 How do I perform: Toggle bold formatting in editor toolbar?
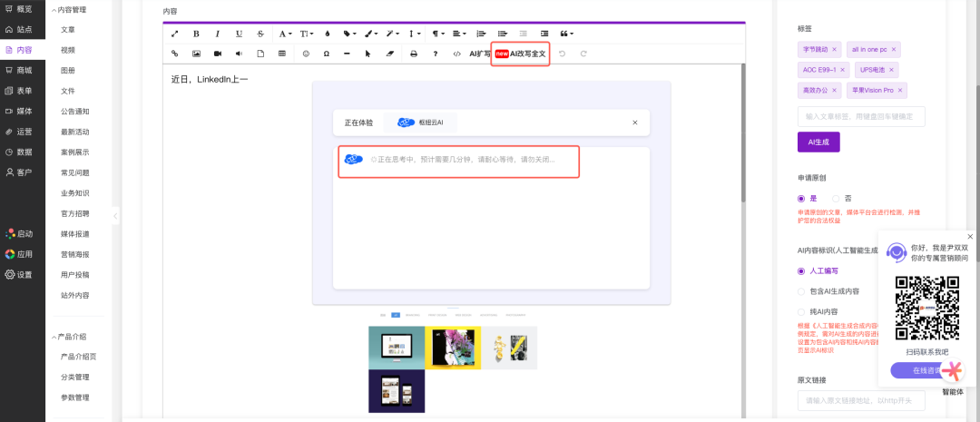[196, 34]
